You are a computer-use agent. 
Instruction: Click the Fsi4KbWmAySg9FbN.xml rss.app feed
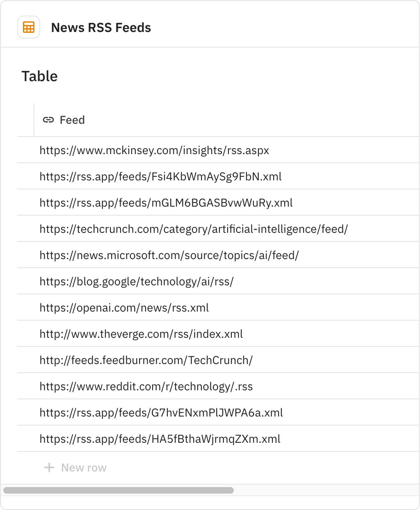(x=160, y=176)
